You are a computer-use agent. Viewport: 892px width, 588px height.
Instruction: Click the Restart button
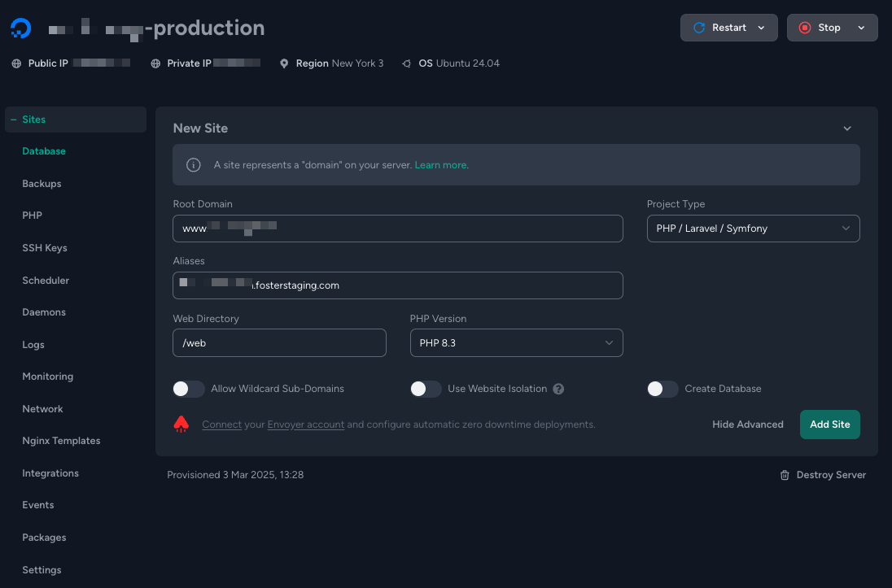[728, 28]
